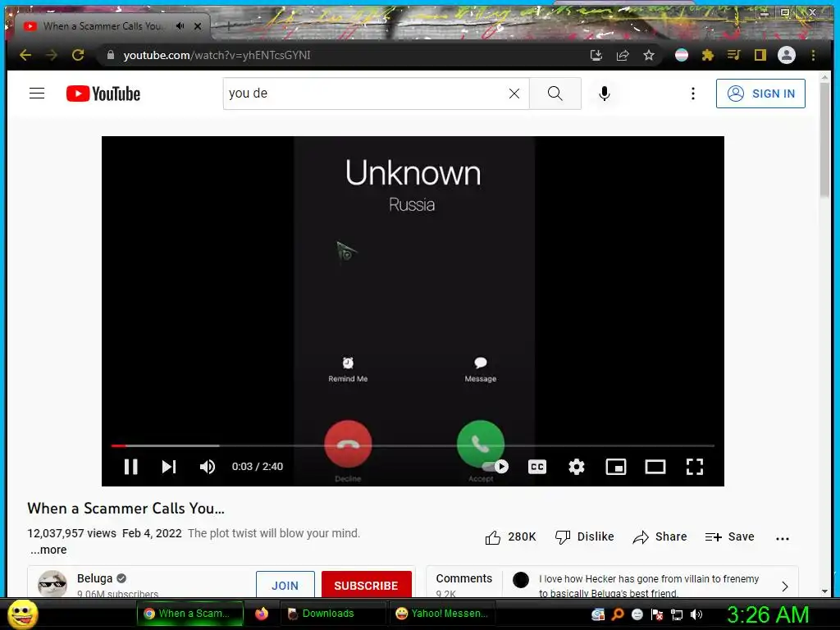Image resolution: width=840 pixels, height=630 pixels.
Task: Mute the video player volume
Action: [208, 467]
